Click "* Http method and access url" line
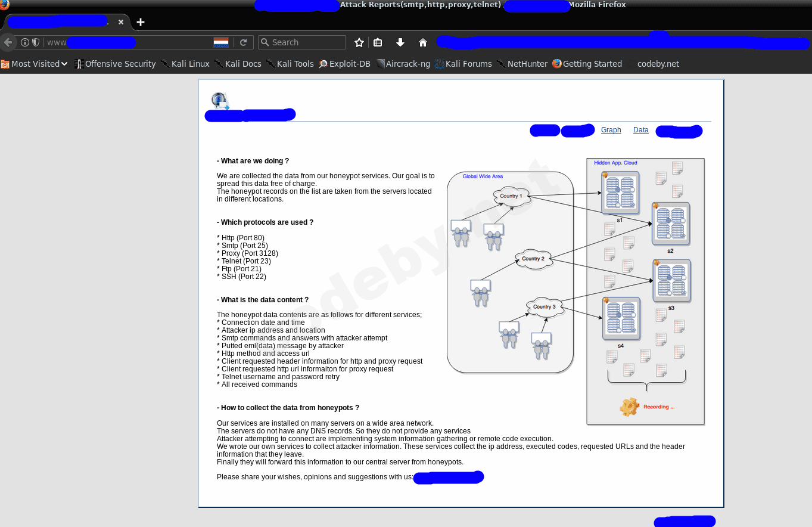Image resolution: width=812 pixels, height=527 pixels. [263, 354]
